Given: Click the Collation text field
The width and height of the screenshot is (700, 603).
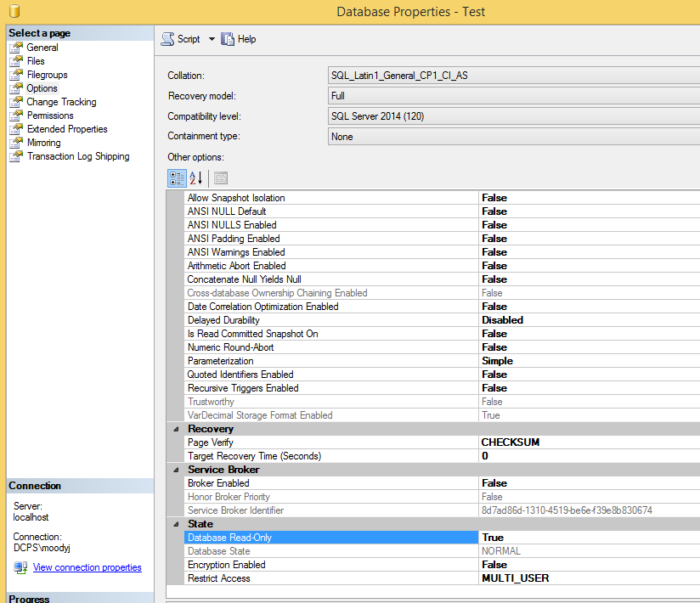Looking at the screenshot, I should pos(510,75).
